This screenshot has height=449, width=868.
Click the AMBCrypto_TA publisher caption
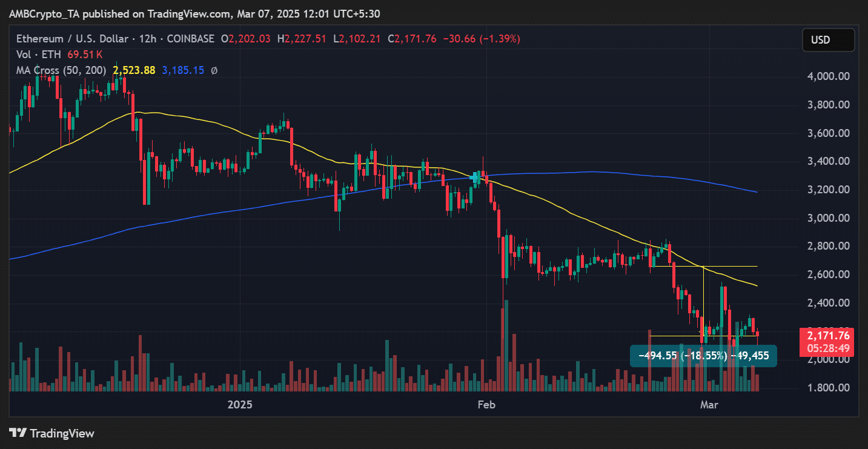click(196, 13)
